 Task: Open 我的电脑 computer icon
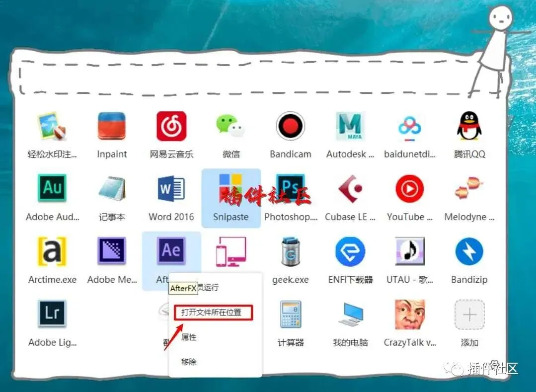[x=350, y=314]
